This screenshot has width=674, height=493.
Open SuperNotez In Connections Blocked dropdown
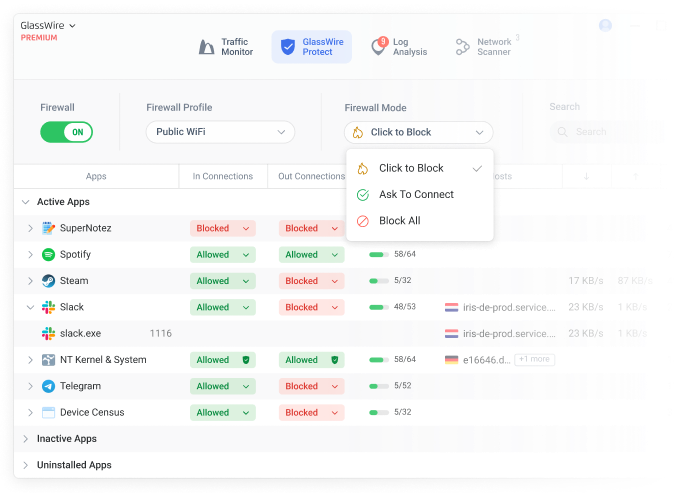tap(222, 228)
